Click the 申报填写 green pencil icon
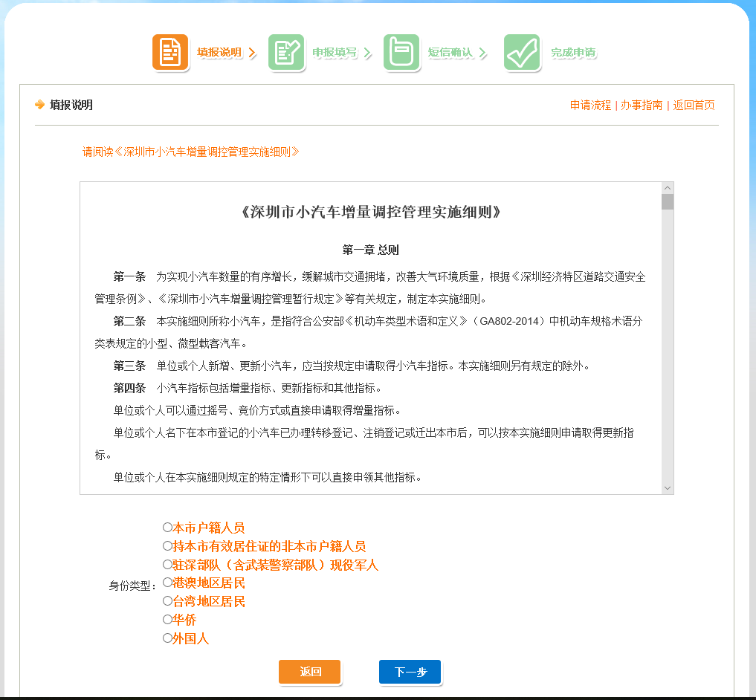This screenshot has width=756, height=700. point(287,52)
